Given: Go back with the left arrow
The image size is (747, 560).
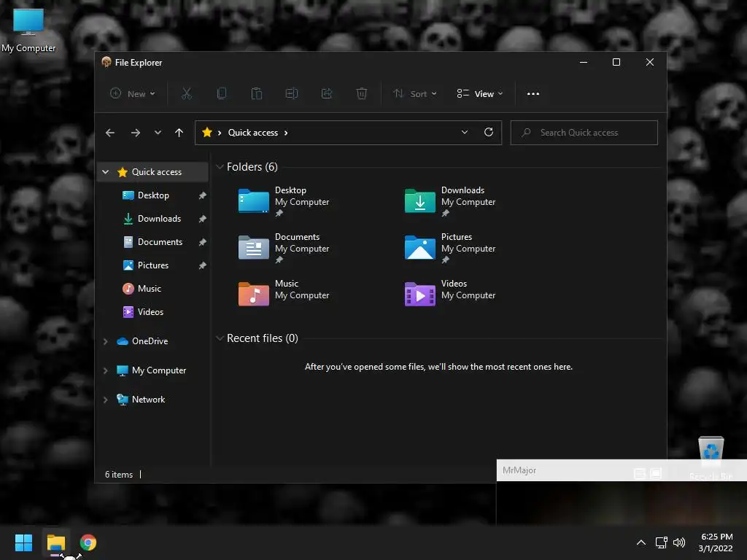Looking at the screenshot, I should coord(110,133).
